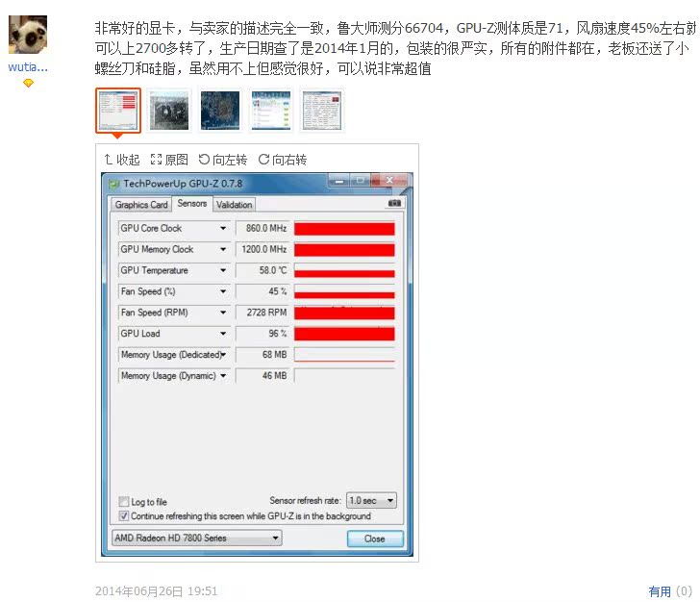
Task: Open the Sensor refresh rate dropdown
Action: tap(371, 501)
